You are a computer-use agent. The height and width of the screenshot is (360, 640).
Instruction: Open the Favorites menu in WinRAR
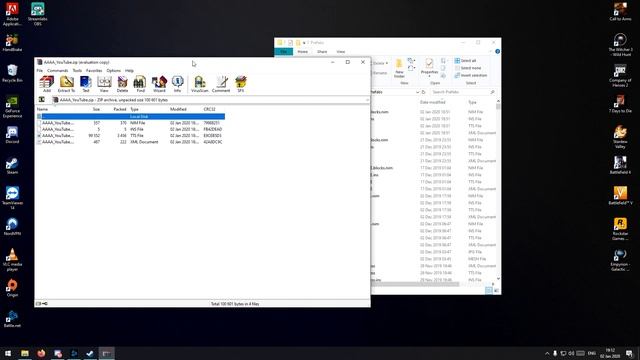tap(94, 71)
